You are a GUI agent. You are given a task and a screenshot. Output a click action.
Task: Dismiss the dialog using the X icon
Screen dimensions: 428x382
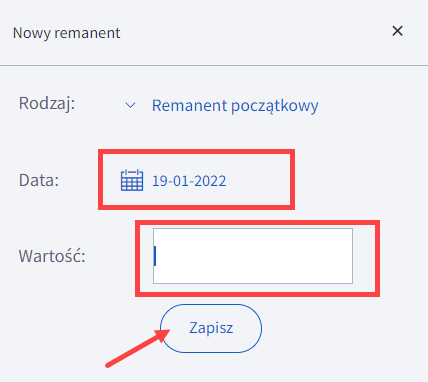click(397, 31)
